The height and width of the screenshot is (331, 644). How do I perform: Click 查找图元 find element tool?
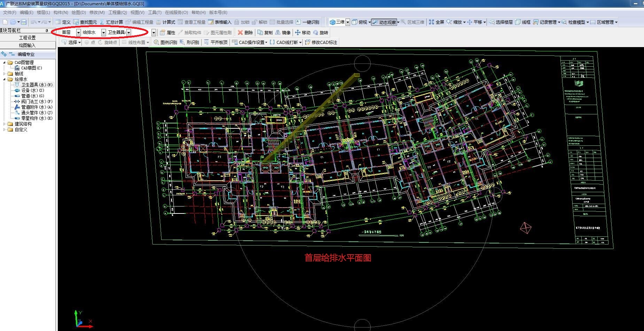coord(85,22)
